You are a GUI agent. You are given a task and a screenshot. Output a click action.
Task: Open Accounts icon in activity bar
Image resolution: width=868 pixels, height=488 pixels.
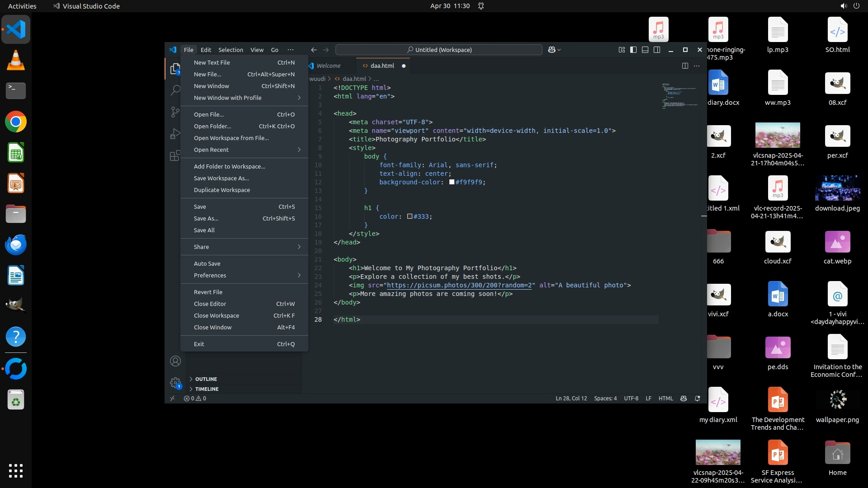click(175, 361)
